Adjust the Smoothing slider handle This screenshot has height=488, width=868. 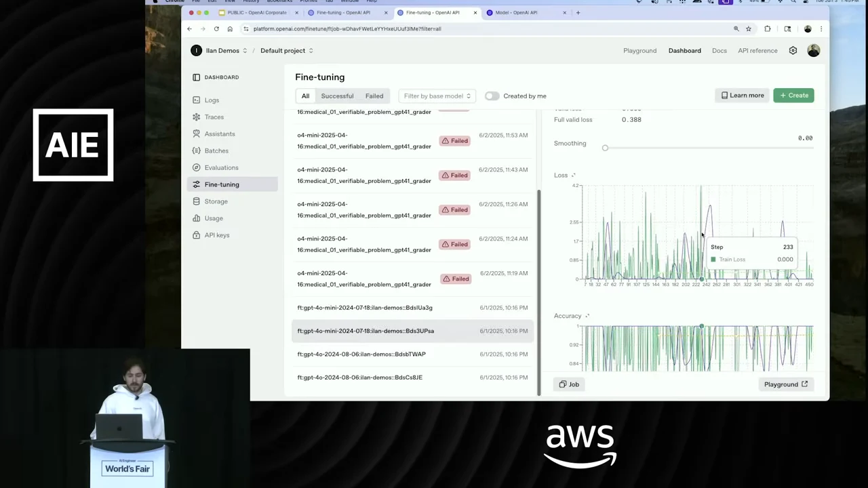coord(605,148)
